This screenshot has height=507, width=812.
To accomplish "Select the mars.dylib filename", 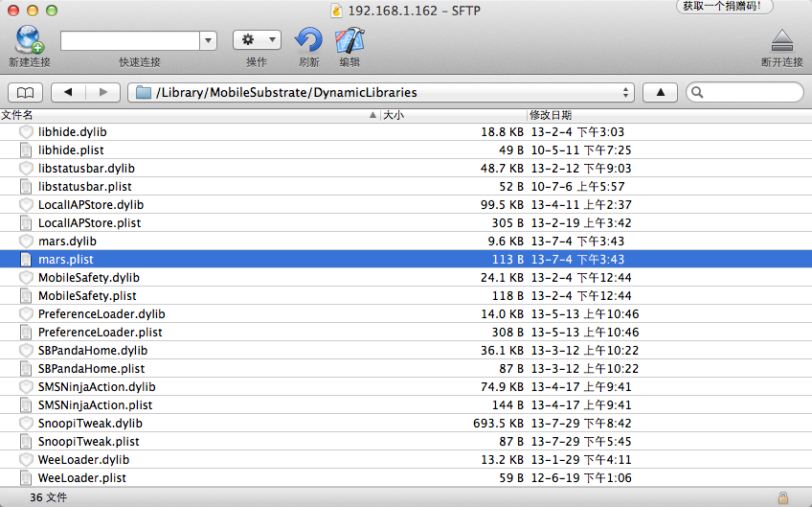I will tap(67, 242).
